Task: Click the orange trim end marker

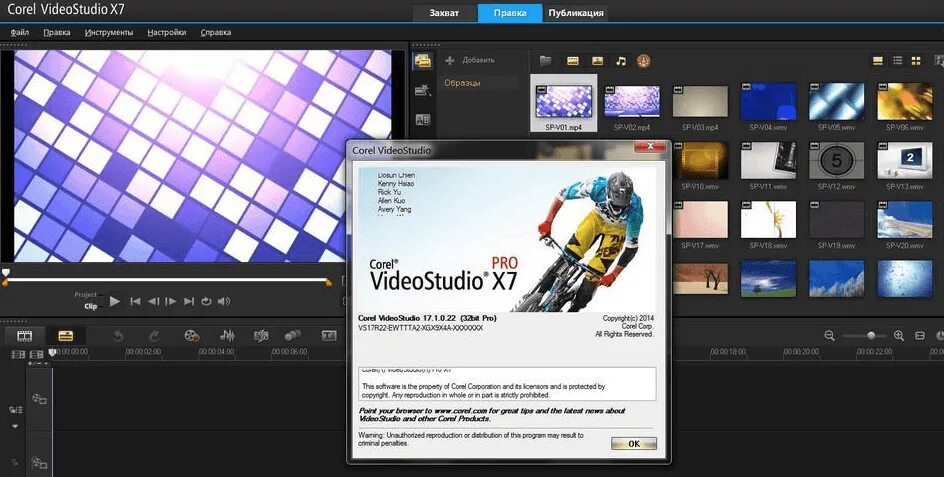Action: (328, 282)
